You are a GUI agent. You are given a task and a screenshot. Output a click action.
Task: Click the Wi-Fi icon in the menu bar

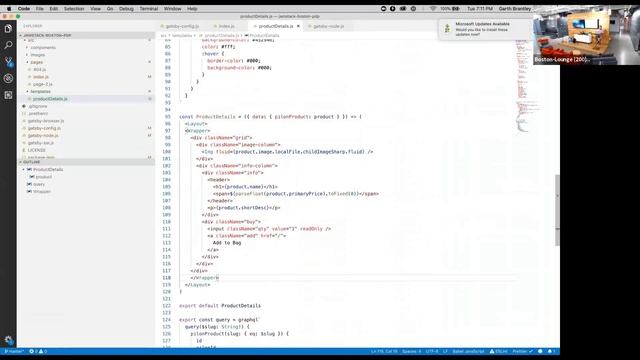433,9
